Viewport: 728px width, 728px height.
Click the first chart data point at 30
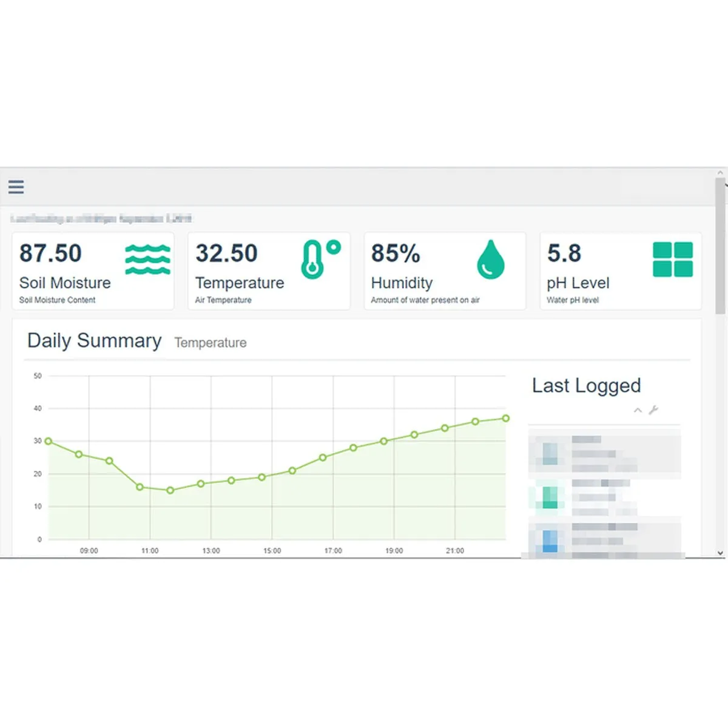(x=49, y=441)
